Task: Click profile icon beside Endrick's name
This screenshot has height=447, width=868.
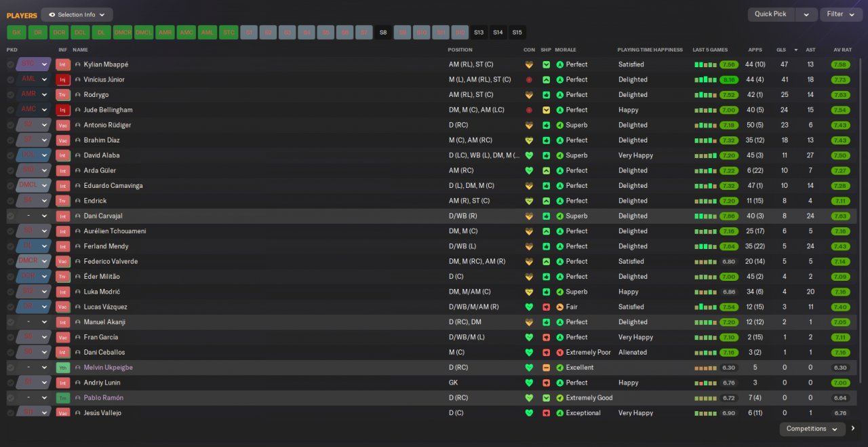Action: [78, 201]
